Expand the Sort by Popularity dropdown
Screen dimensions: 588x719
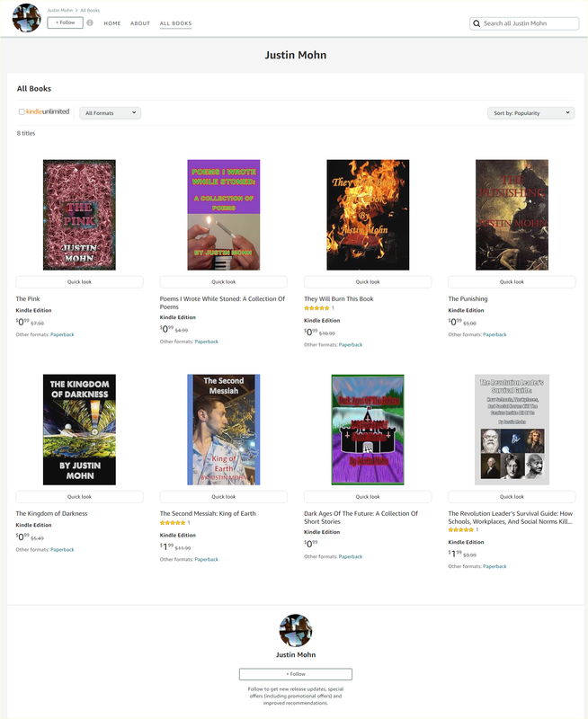(530, 113)
